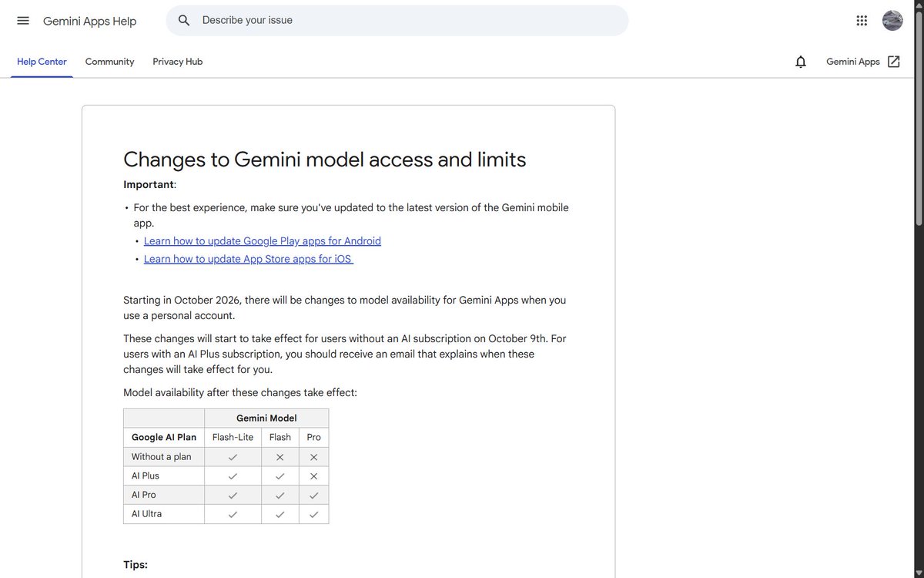The width and height of the screenshot is (924, 578).
Task: Click the Flash-Lite column header
Action: pos(233,437)
